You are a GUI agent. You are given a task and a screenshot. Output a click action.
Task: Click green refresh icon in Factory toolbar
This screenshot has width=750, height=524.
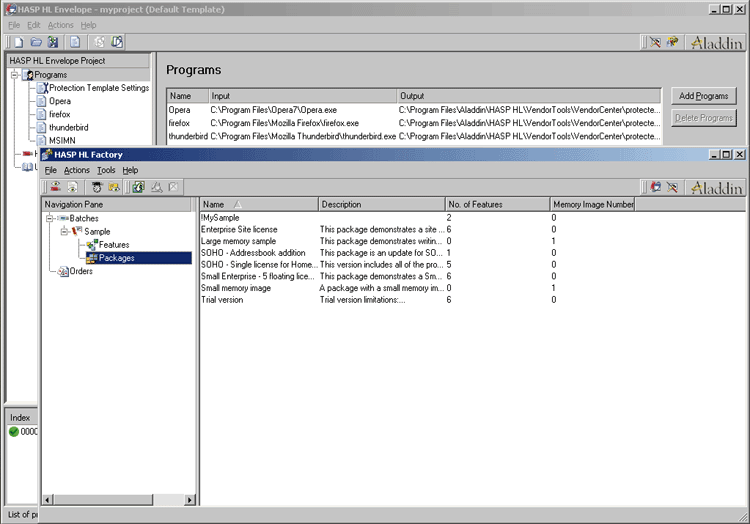click(139, 187)
